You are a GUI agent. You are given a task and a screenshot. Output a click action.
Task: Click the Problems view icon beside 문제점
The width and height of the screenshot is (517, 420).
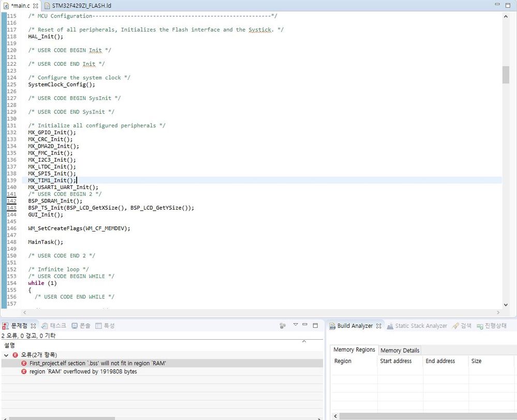pyautogui.click(x=5, y=326)
